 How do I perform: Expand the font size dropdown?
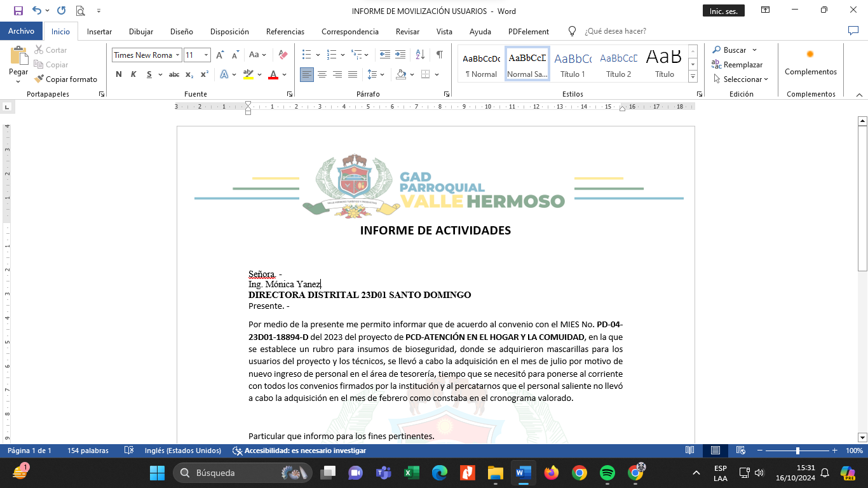pos(206,55)
